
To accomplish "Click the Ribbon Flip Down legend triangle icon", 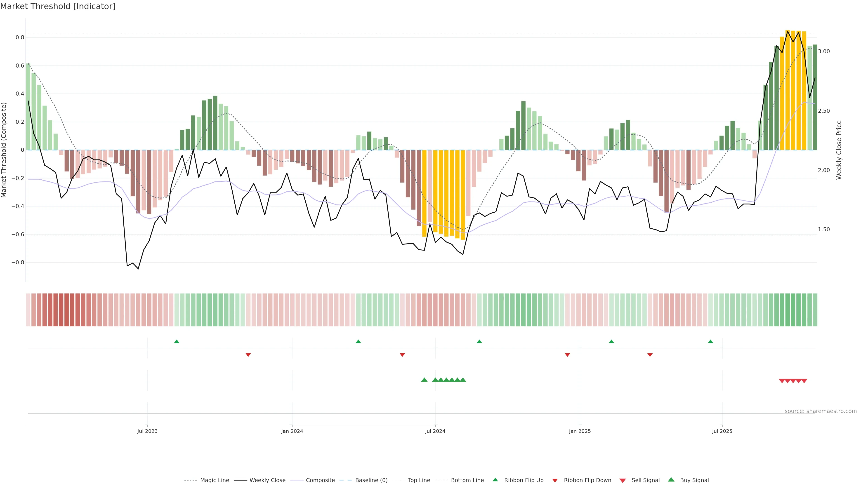I will [x=555, y=481].
